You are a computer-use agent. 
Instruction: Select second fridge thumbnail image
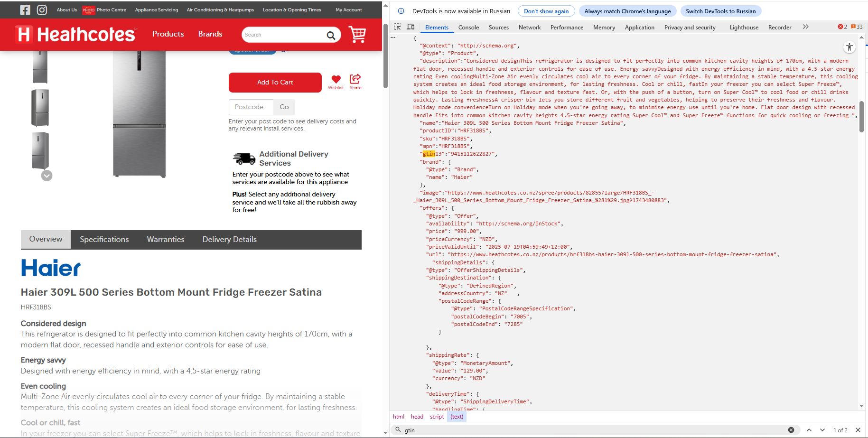pyautogui.click(x=40, y=108)
